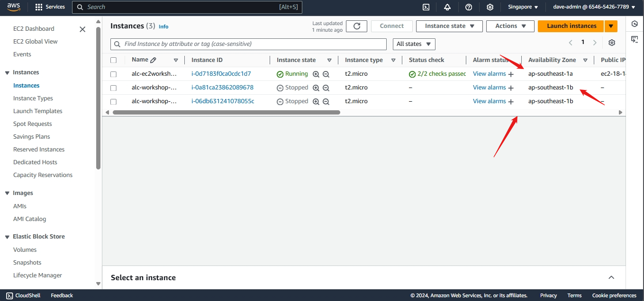Click the Launch instances button

point(571,26)
